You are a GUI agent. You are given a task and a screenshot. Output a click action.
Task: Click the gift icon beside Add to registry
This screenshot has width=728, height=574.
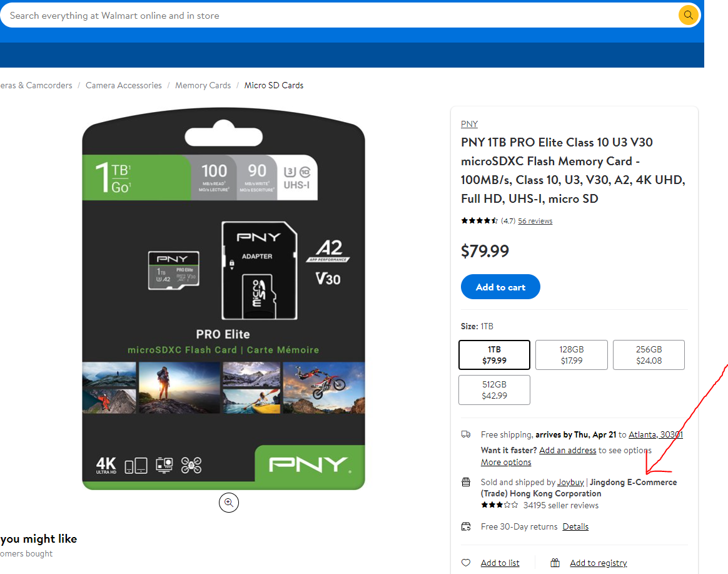tap(555, 563)
